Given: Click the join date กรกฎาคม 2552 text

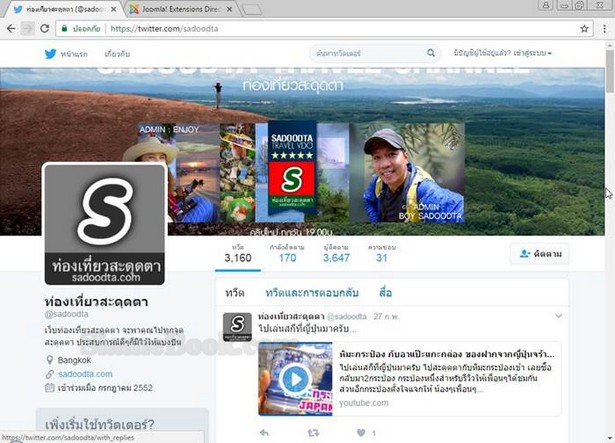Looking at the screenshot, I should (105, 388).
